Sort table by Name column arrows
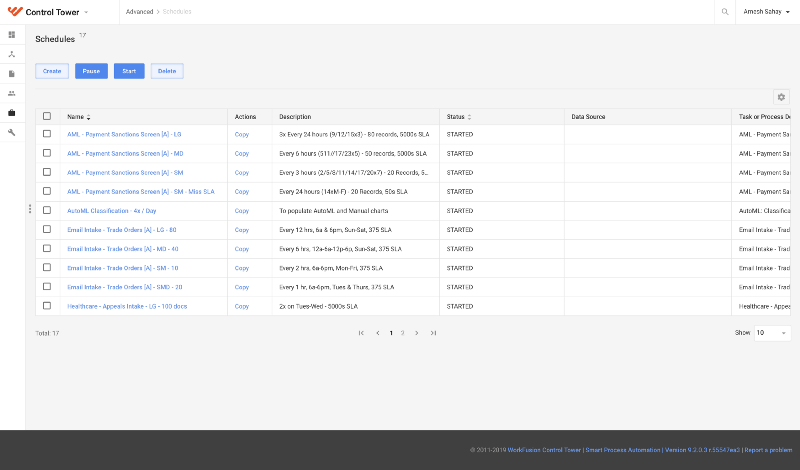This screenshot has width=800, height=470. coord(88,117)
